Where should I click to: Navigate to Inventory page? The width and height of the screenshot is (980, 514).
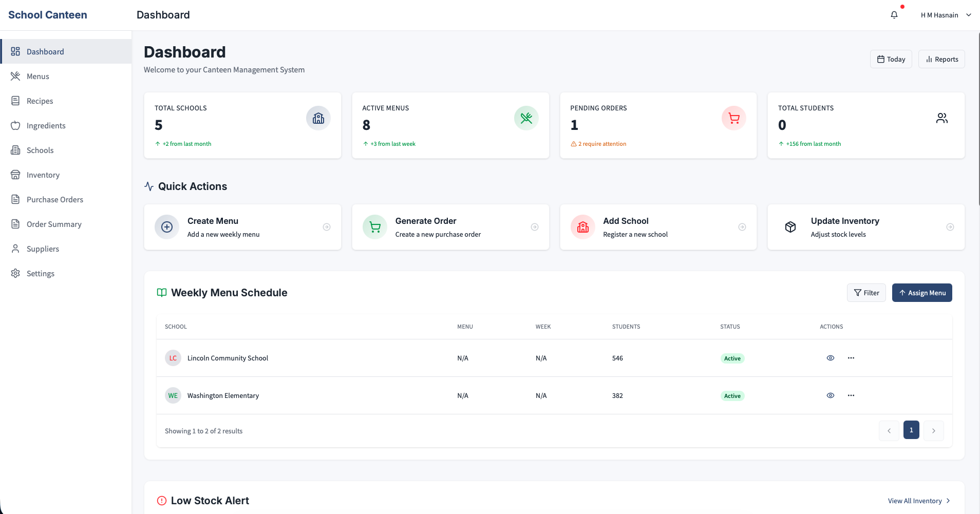coord(66,175)
